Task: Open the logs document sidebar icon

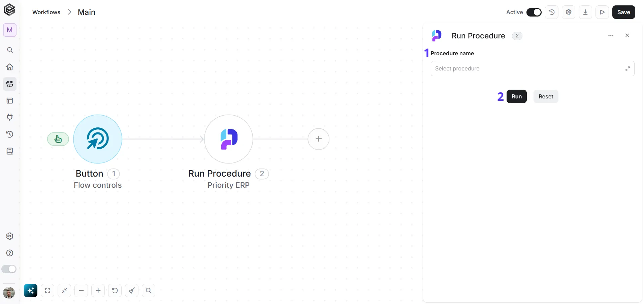Action: click(10, 151)
